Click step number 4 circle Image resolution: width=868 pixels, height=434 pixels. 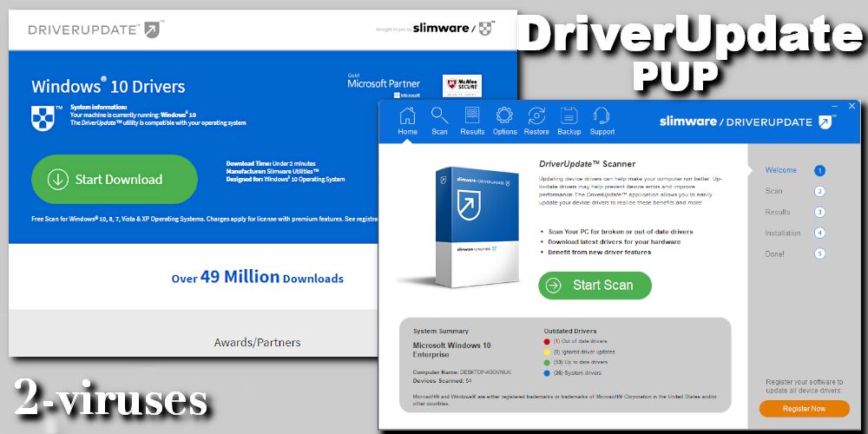pyautogui.click(x=820, y=233)
